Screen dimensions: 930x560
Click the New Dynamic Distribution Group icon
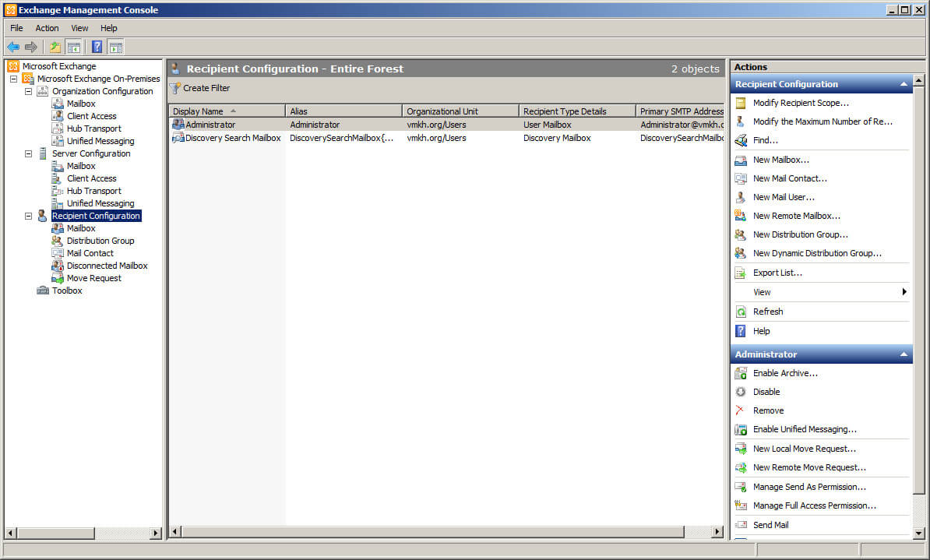(740, 253)
